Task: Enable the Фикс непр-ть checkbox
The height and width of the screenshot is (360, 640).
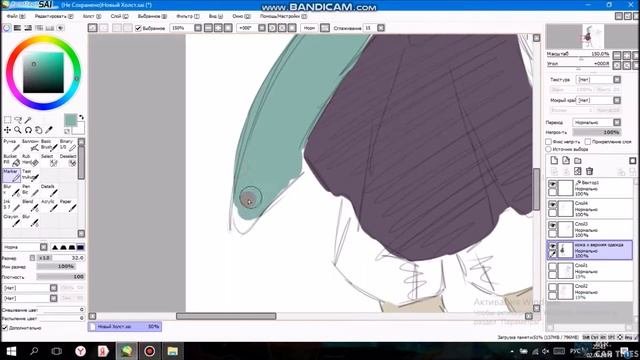Action: click(x=549, y=142)
